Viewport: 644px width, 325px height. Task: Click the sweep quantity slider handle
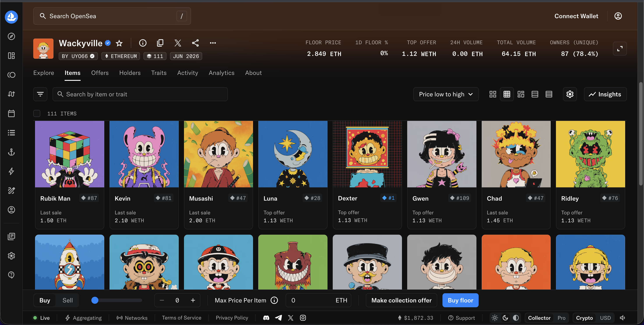(95, 300)
